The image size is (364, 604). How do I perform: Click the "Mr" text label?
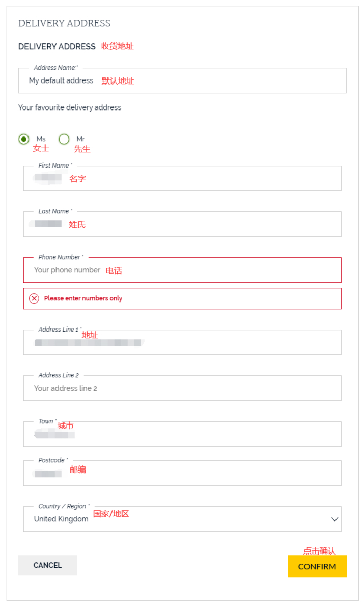(x=80, y=139)
